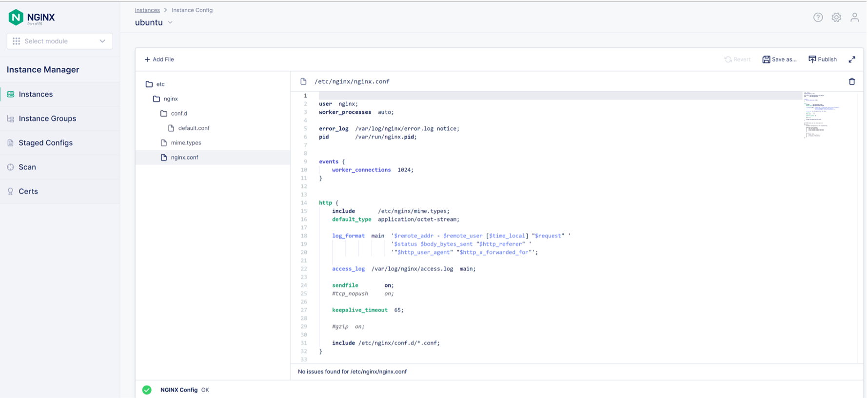Click the #gzip on comment
This screenshot has width=868, height=400.
(348, 327)
